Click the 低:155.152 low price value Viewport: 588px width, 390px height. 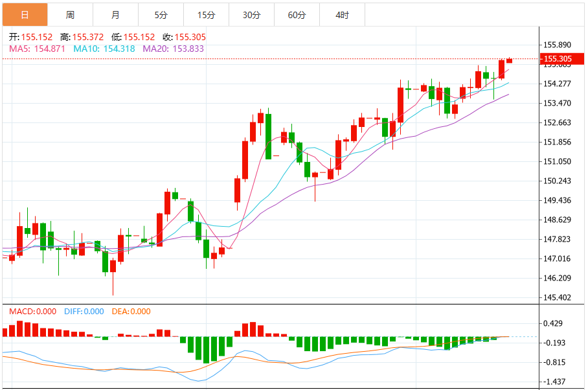[x=133, y=37]
